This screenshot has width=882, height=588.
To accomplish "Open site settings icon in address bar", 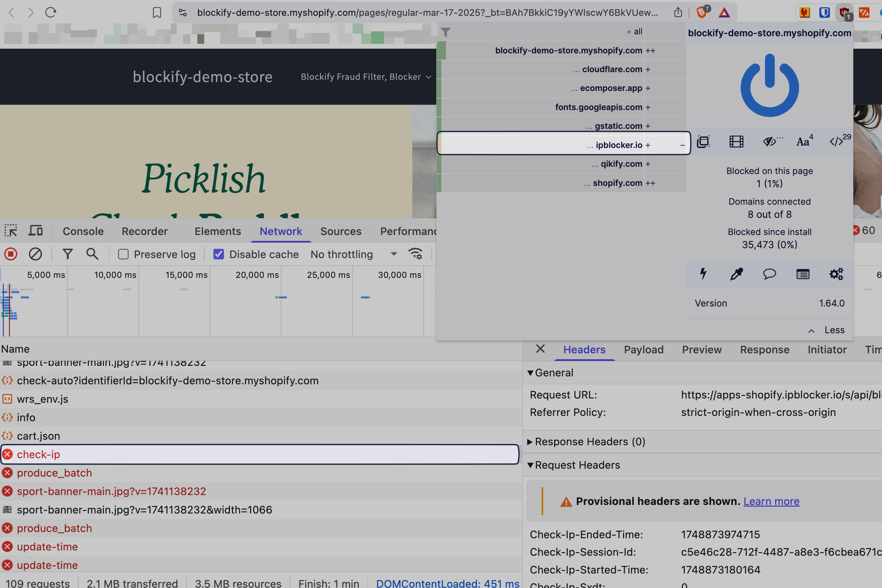I will click(183, 13).
